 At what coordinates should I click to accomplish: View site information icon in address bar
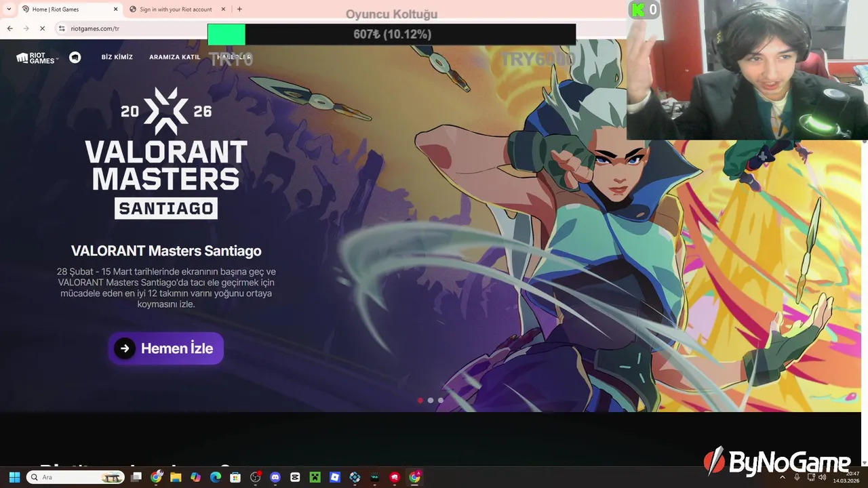click(x=62, y=28)
